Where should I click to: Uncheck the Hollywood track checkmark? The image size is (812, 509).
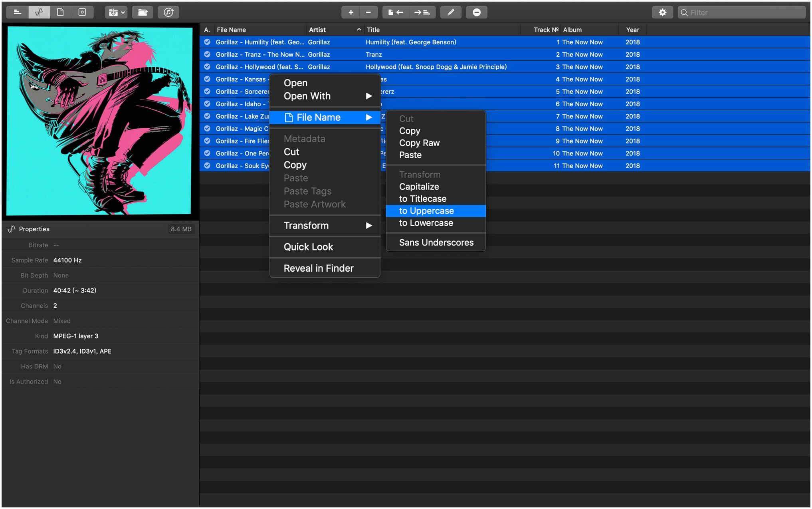[x=207, y=67]
